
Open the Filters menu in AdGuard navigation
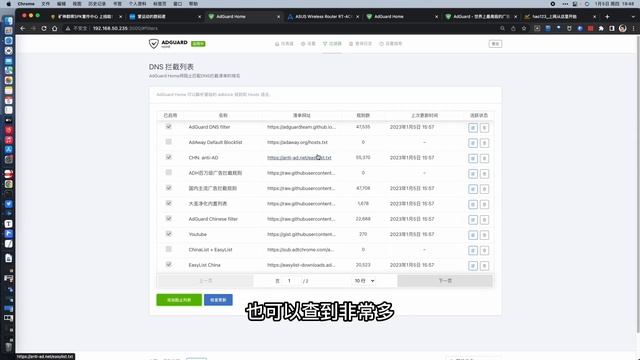332,44
